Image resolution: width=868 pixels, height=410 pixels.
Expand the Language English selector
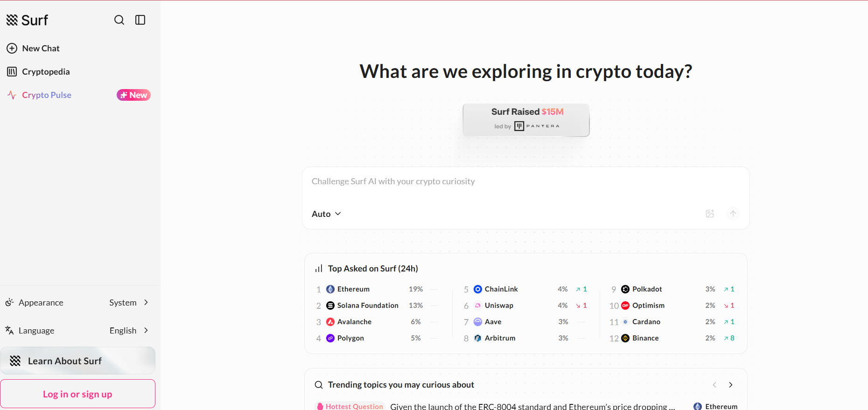[x=129, y=331]
